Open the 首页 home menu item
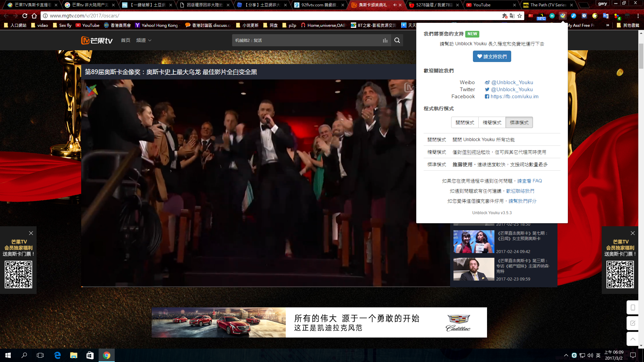 pos(125,40)
